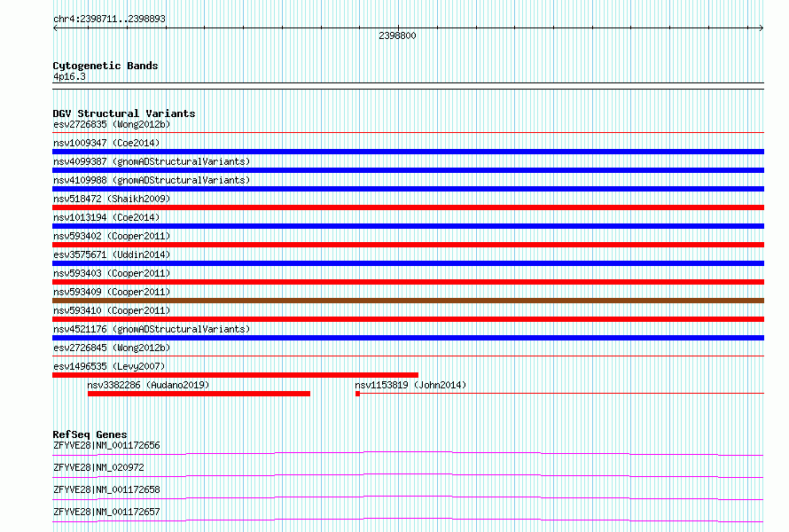Click the chr4:2398711..2398893 coordinate label
This screenshot has height=532, width=789.
[109, 19]
